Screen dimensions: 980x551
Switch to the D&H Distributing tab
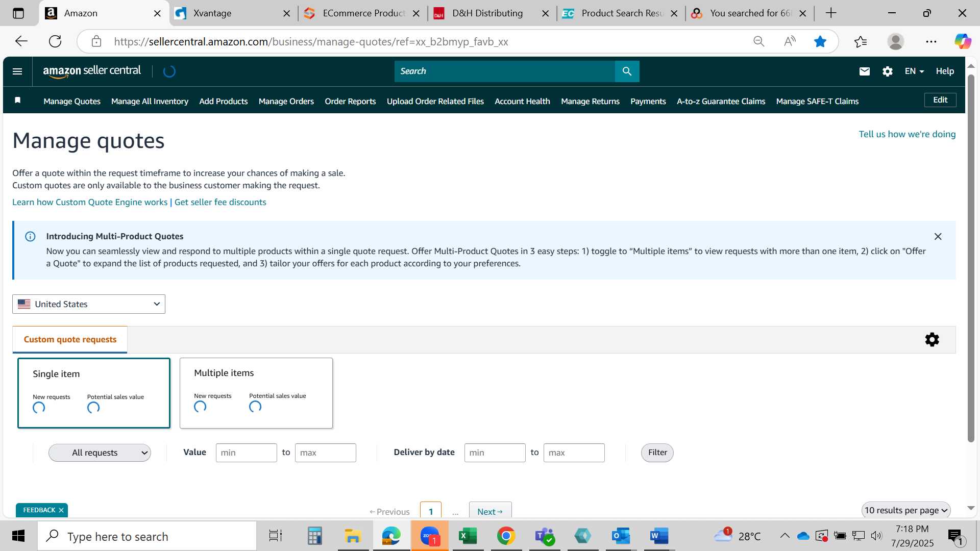[493, 13]
